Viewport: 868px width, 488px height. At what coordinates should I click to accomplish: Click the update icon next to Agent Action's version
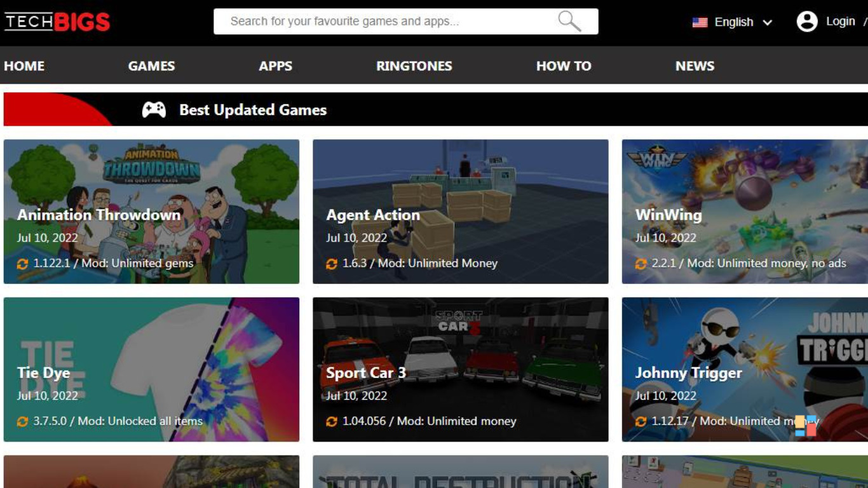coord(332,263)
